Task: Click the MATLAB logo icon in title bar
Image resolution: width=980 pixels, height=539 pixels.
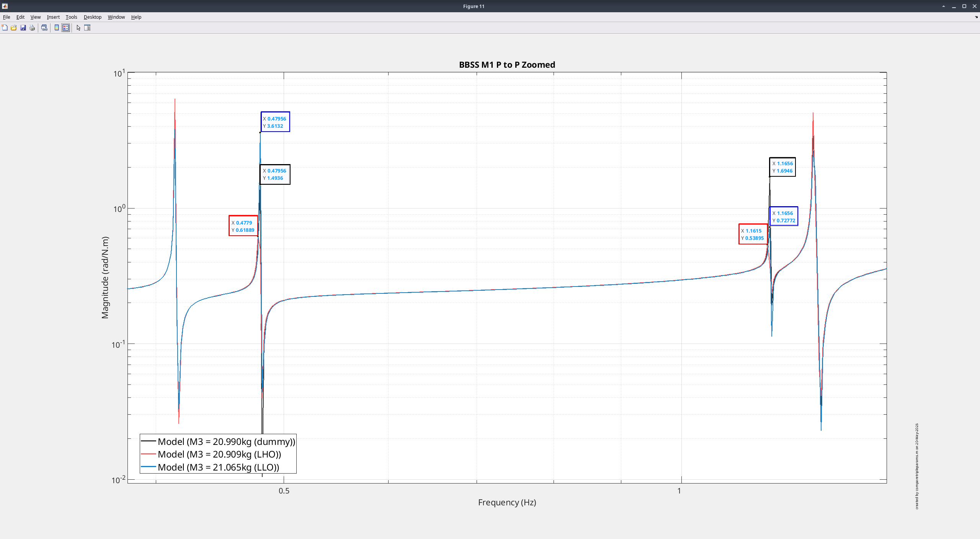Action: click(x=5, y=6)
